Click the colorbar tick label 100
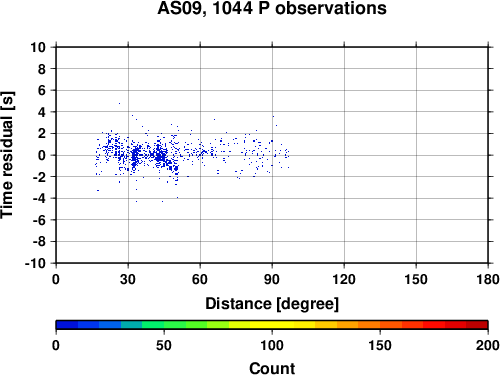 [272, 345]
